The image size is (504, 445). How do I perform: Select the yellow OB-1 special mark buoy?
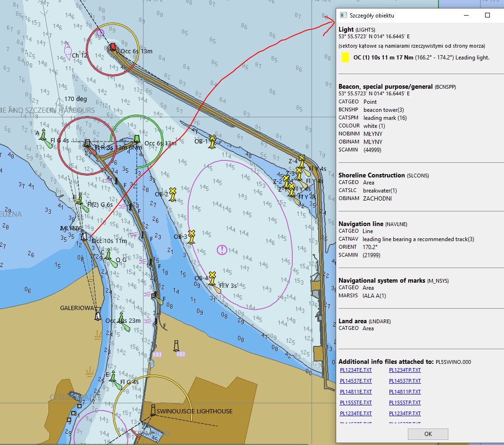(213, 141)
